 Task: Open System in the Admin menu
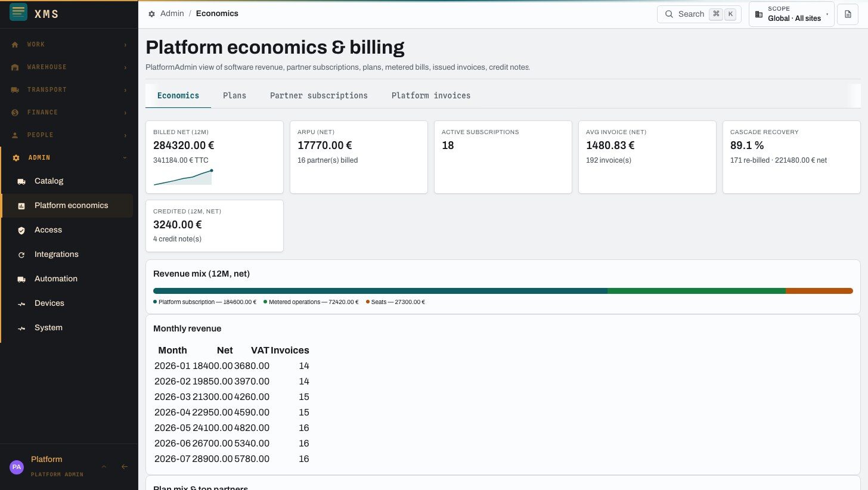point(67,328)
